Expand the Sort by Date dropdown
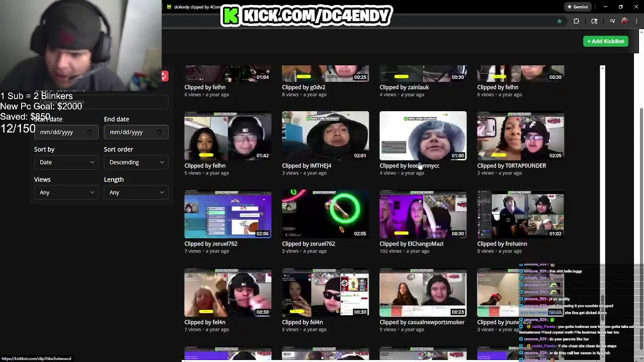 [66, 162]
